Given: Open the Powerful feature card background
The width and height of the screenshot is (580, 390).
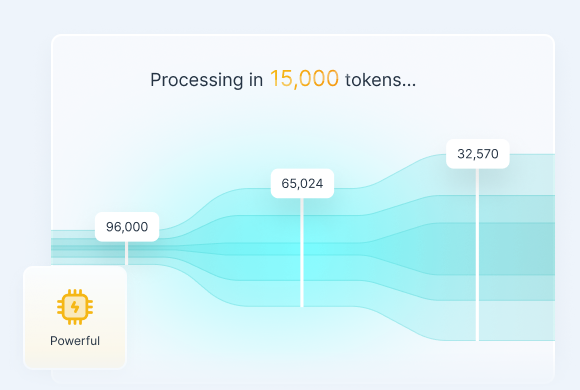Looking at the screenshot, I should pyautogui.click(x=75, y=317).
